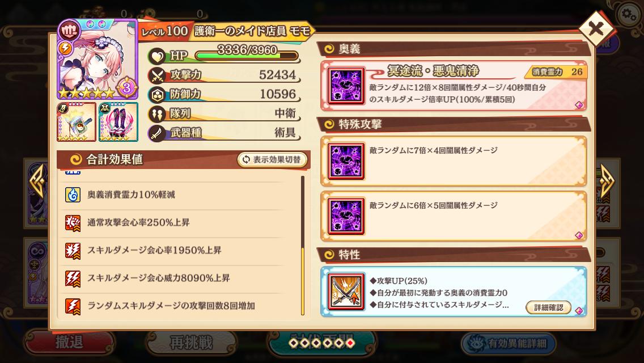The height and width of the screenshot is (363, 644).
Task: Click the 奥義消費霊力10%軽減 effect icon
Action: [73, 195]
